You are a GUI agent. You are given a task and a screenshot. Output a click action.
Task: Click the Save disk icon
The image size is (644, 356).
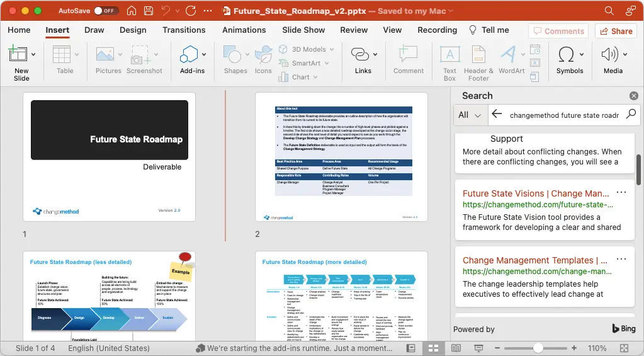tap(149, 11)
